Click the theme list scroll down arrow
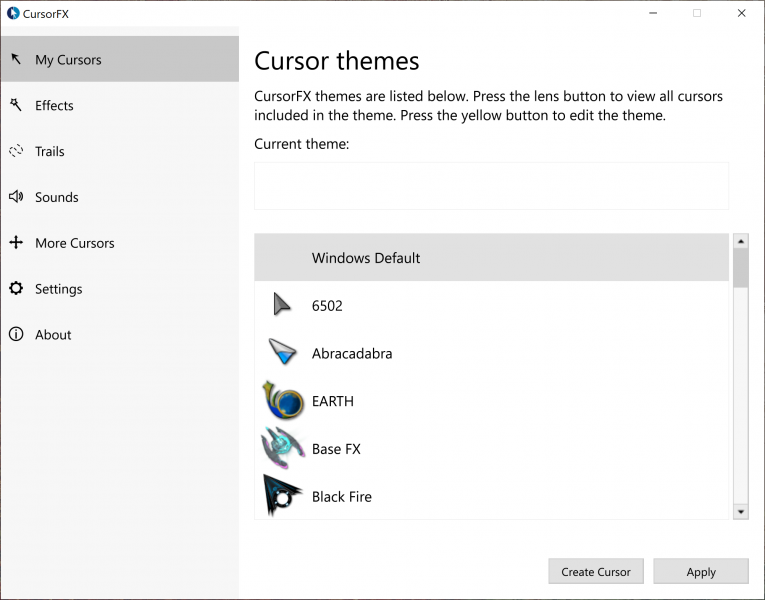This screenshot has height=600, width=765. pyautogui.click(x=741, y=512)
